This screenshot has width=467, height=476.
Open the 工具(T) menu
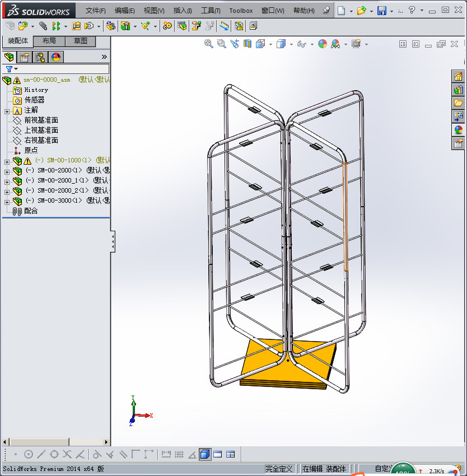211,11
